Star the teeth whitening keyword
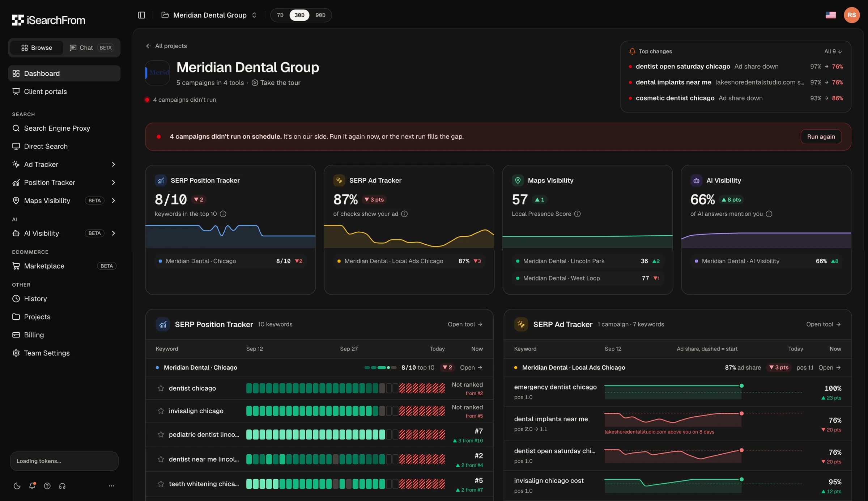Viewport: 868px width, 501px height. (x=161, y=484)
